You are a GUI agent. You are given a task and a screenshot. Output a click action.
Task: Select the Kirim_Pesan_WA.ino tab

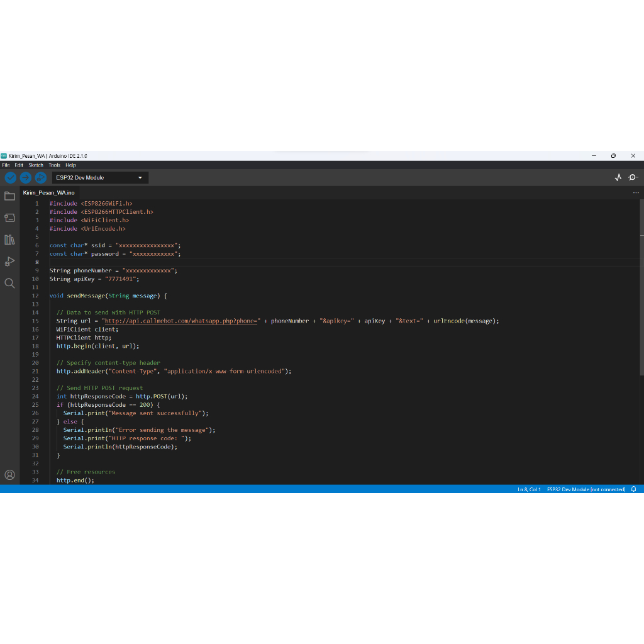coord(49,192)
